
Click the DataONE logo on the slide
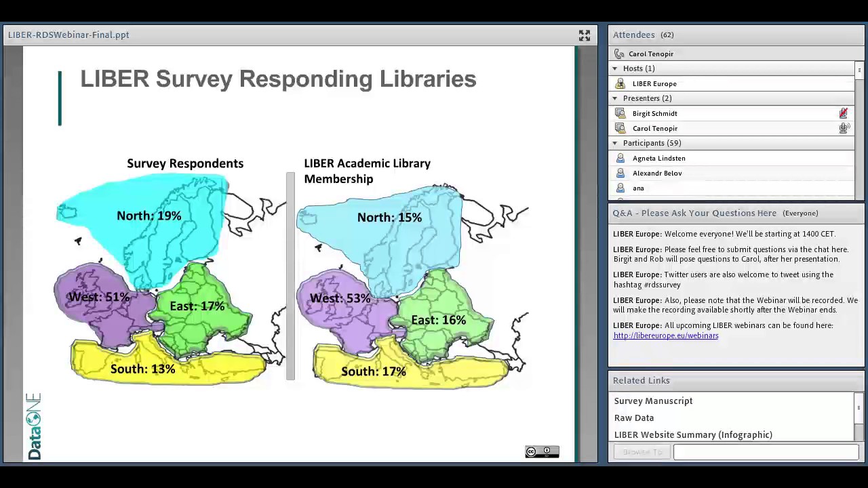34,426
